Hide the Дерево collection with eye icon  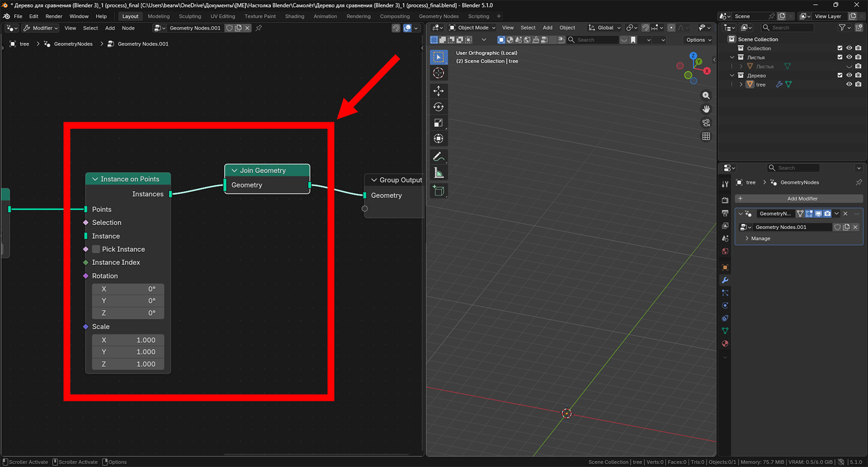[x=849, y=75]
